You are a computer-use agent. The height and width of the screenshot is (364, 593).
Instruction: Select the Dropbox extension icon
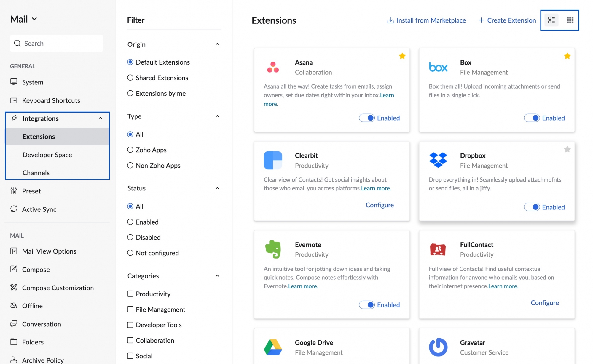click(438, 160)
